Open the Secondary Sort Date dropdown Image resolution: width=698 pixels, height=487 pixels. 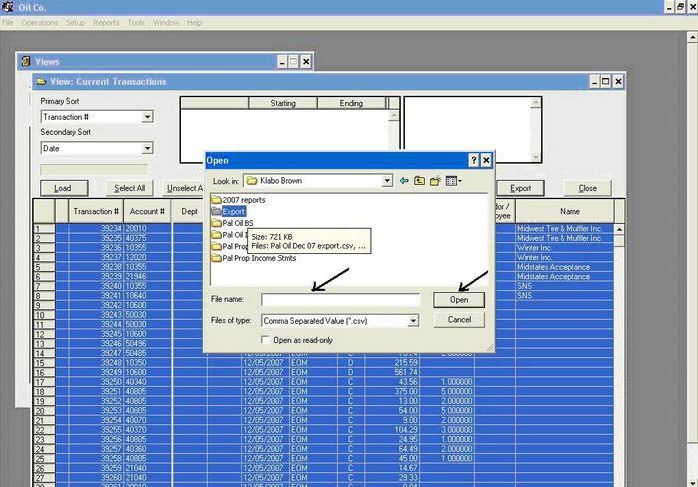point(147,149)
